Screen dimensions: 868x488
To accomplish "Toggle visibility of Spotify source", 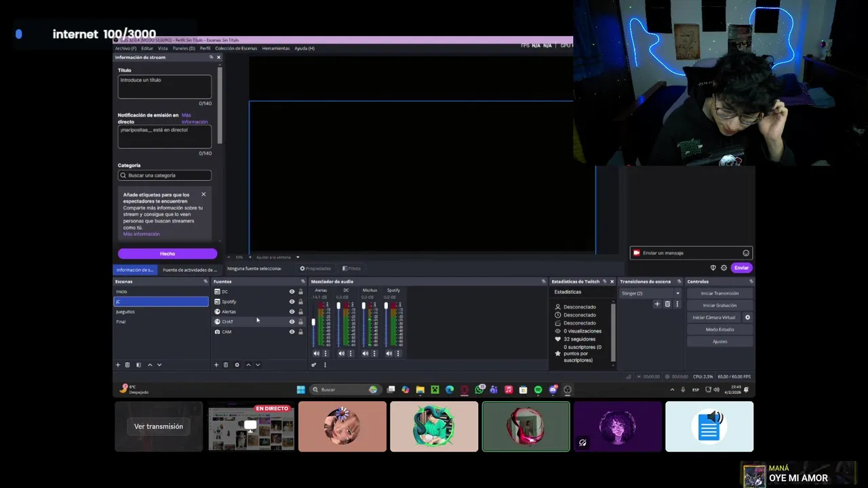I will tap(292, 302).
